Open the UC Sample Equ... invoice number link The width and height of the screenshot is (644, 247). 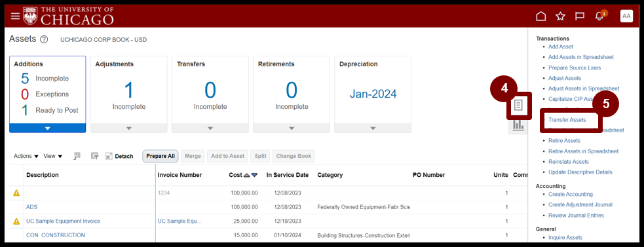[x=180, y=221]
